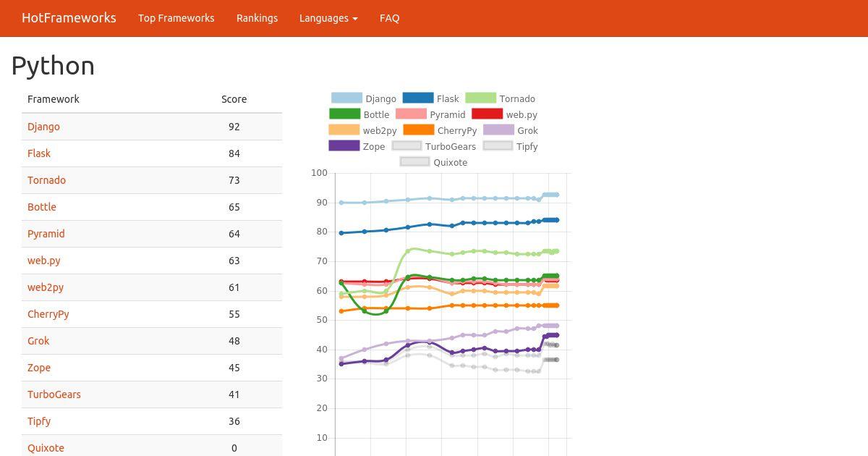This screenshot has width=868, height=456.
Task: Click Flask's score of 84
Action: (234, 153)
